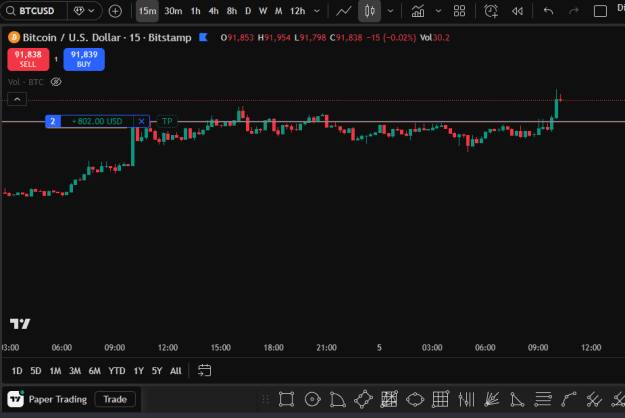Click the red 91,838 SELL button
This screenshot has height=418, width=625.
[28, 59]
